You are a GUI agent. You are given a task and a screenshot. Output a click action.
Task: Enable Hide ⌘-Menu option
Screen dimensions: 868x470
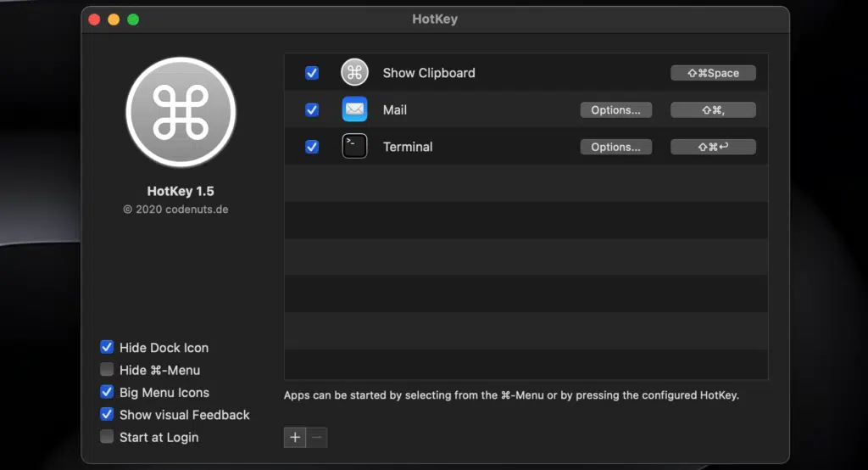pos(107,369)
